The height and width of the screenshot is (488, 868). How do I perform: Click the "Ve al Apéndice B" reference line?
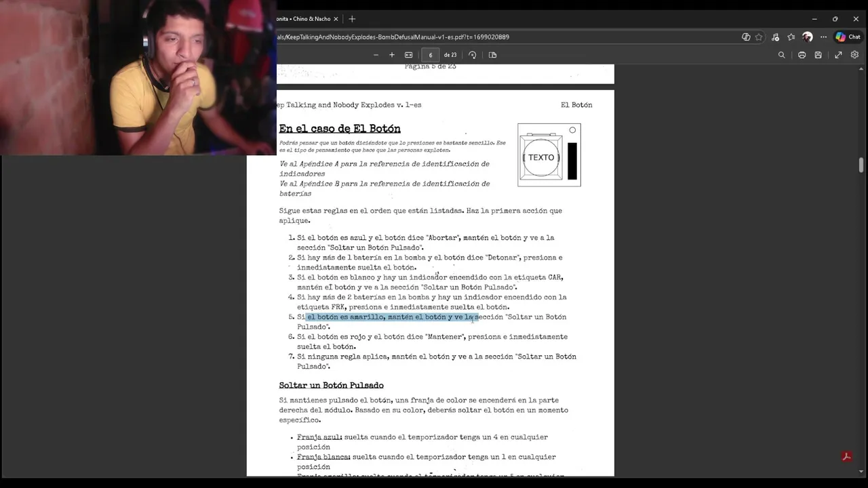[x=384, y=188]
